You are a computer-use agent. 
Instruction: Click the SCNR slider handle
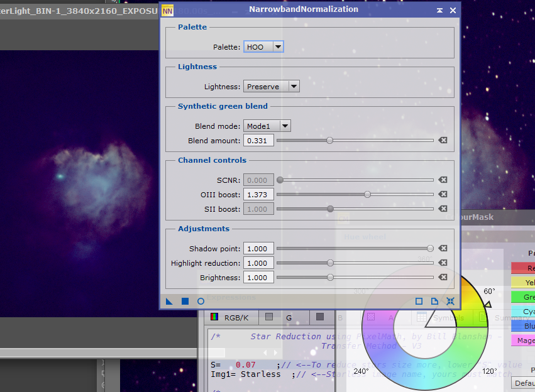tap(280, 180)
